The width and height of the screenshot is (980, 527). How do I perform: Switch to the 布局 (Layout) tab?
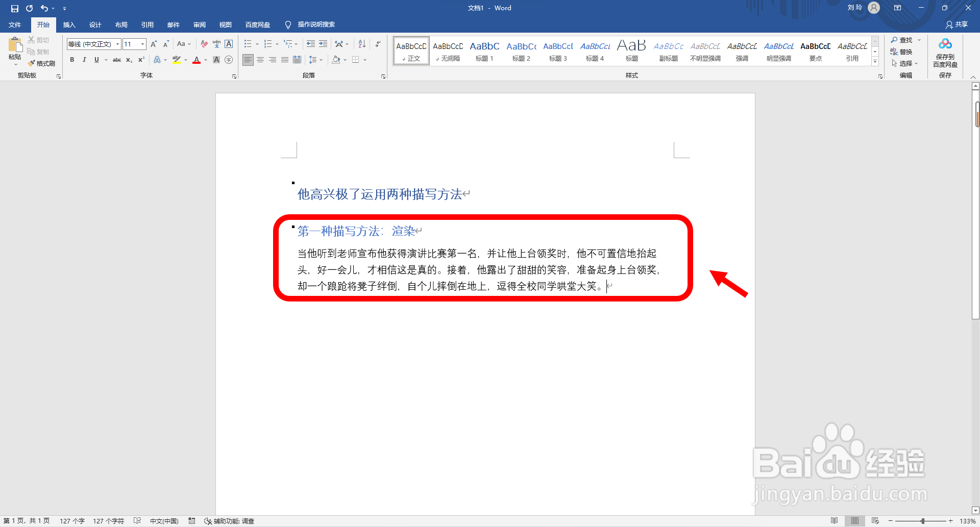121,24
